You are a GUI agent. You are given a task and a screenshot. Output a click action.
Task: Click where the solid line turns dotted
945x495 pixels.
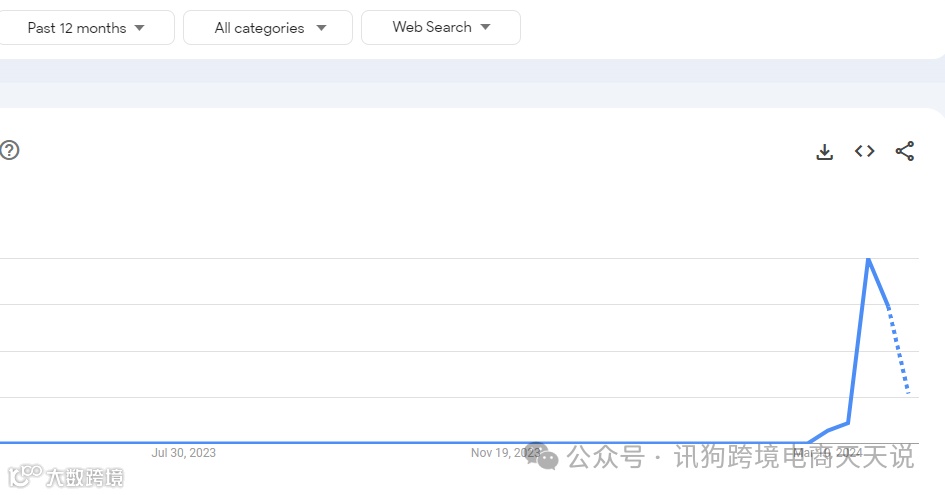(x=888, y=306)
